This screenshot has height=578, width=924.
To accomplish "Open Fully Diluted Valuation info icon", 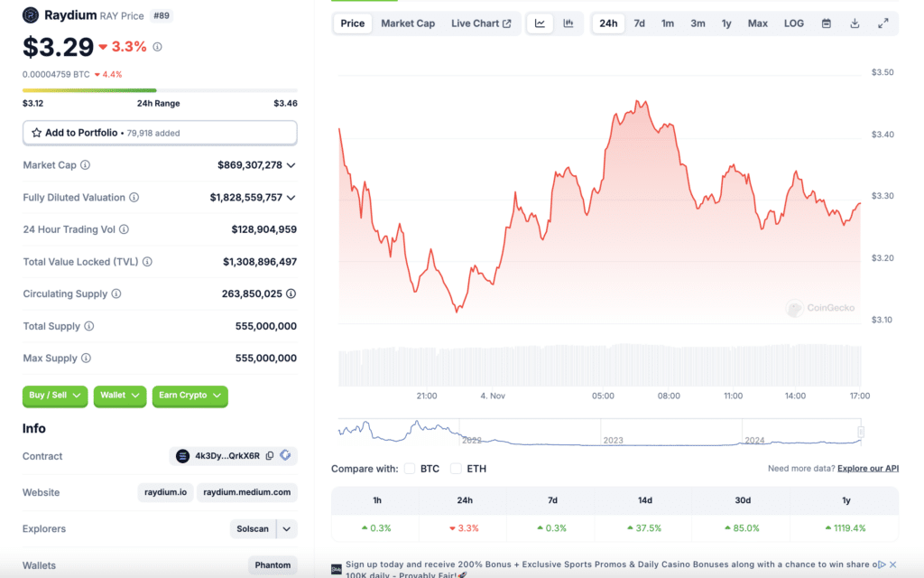I will coord(134,198).
